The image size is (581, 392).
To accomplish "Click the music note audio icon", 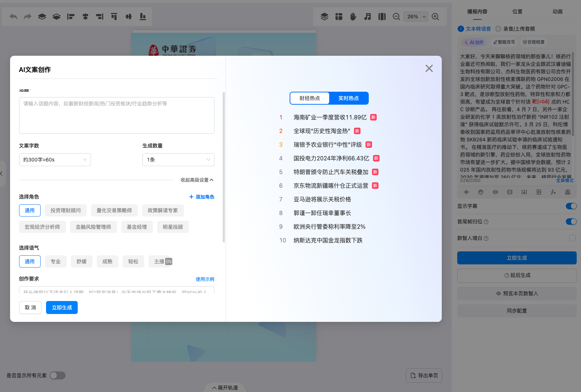I will [x=367, y=17].
